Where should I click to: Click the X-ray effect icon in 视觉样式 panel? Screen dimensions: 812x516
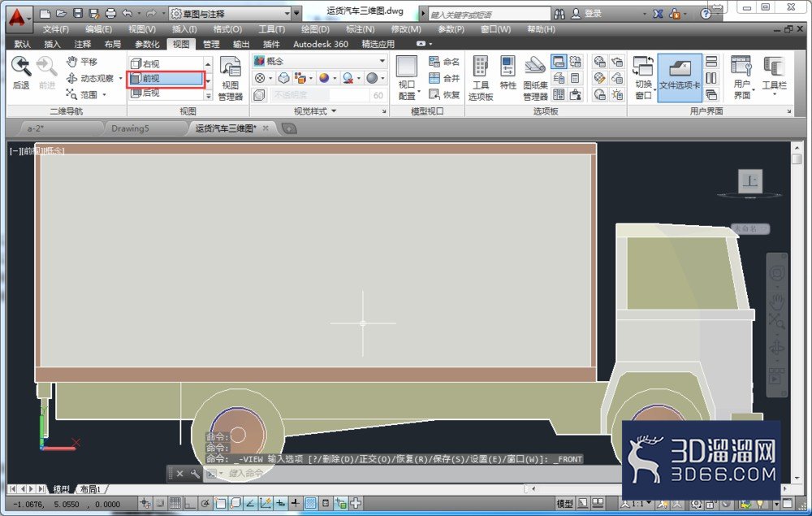[260, 95]
